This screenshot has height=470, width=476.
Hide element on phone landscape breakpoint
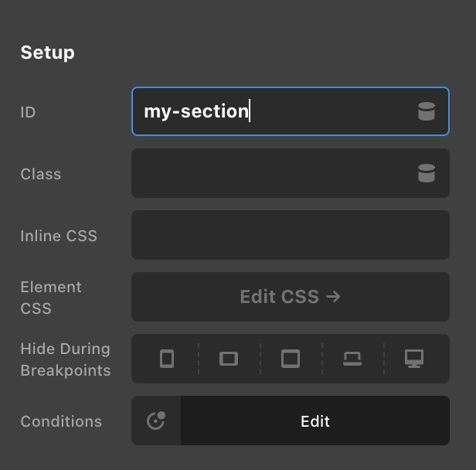(x=229, y=359)
